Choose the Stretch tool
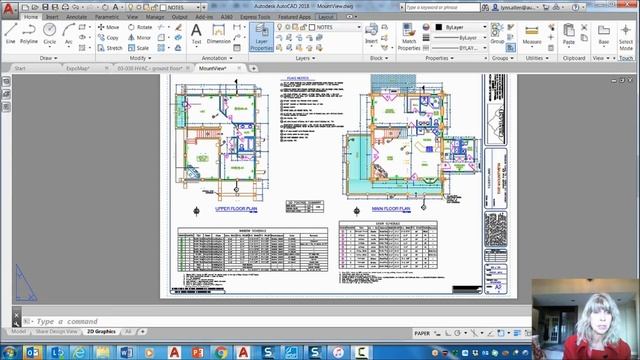The width and height of the screenshot is (640, 360). (110, 48)
